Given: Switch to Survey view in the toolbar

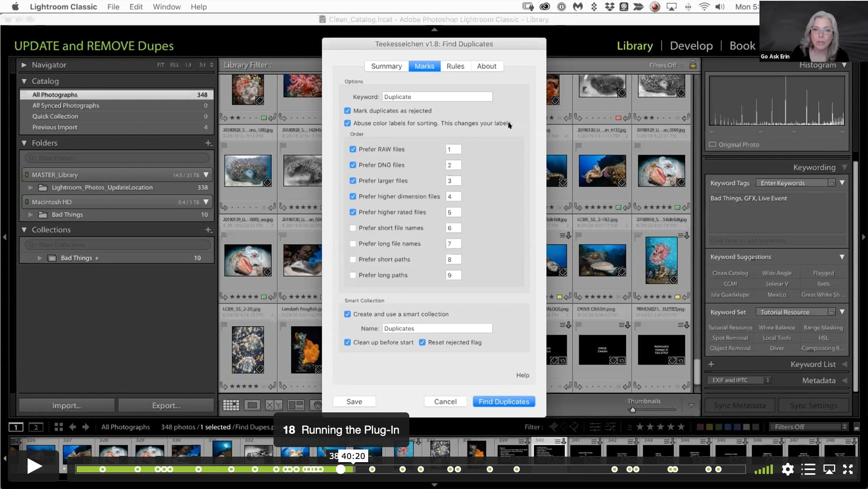Looking at the screenshot, I should pos(296,405).
